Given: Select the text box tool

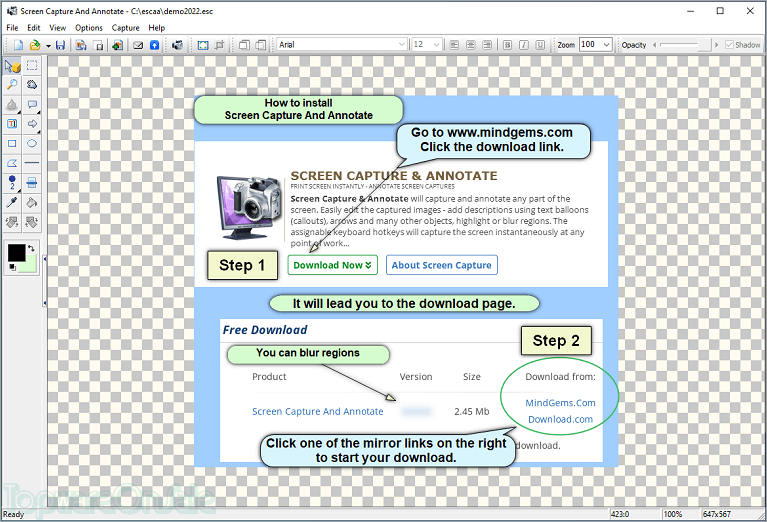Looking at the screenshot, I should point(12,124).
